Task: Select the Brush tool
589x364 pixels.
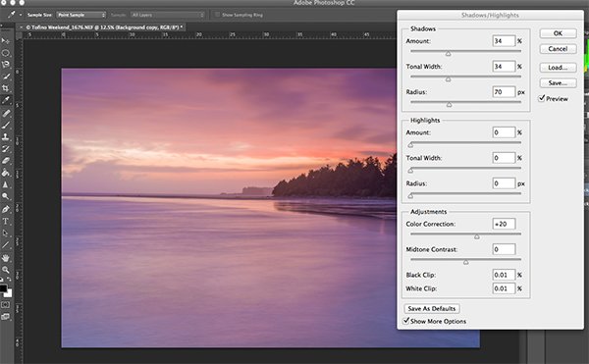Action: 5,125
